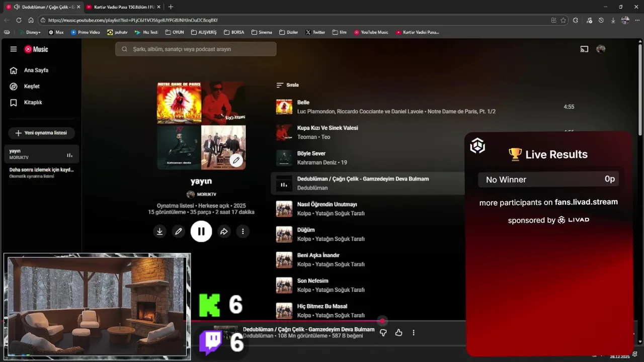The height and width of the screenshot is (362, 644).
Task: Open the Twitter bookmark
Action: tap(315, 32)
